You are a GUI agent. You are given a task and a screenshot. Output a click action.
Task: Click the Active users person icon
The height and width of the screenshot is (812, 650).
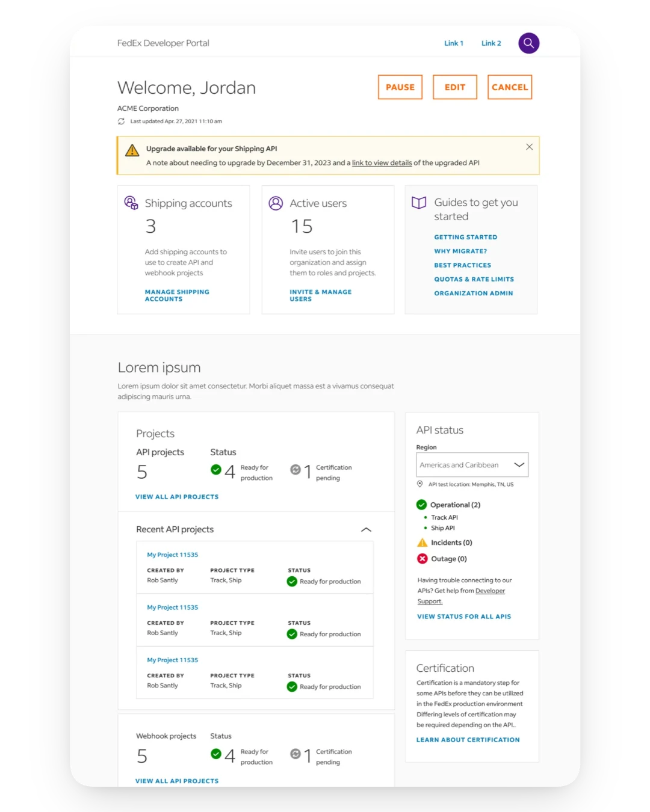pyautogui.click(x=276, y=203)
